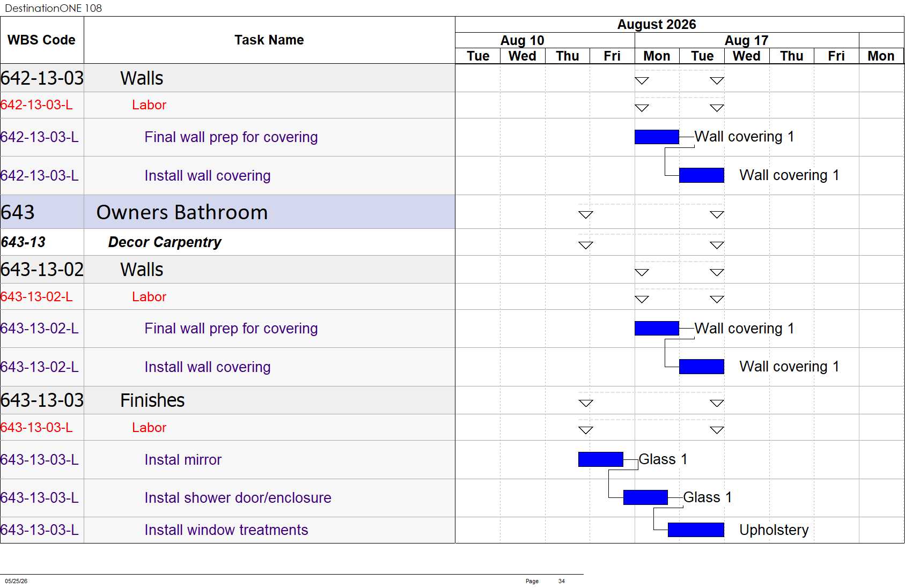905x588 pixels.
Task: Select WBS code 642-13-03 in Walls row
Action: [x=42, y=78]
